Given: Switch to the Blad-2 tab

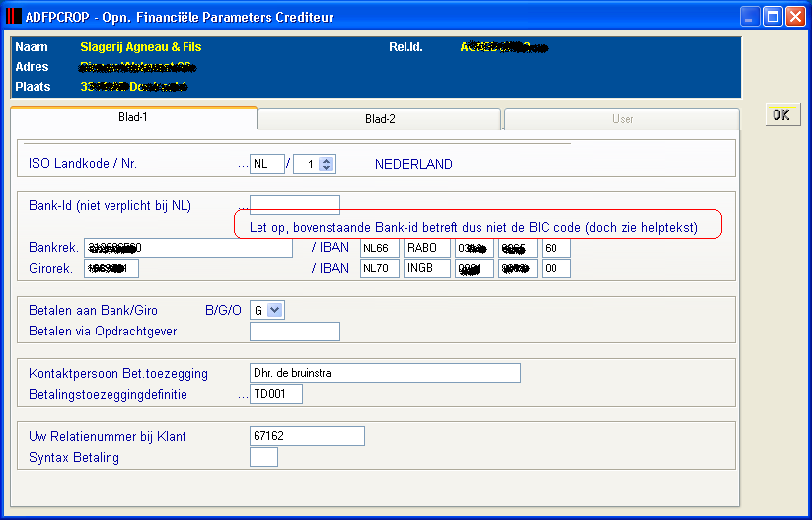Looking at the screenshot, I should 380,119.
